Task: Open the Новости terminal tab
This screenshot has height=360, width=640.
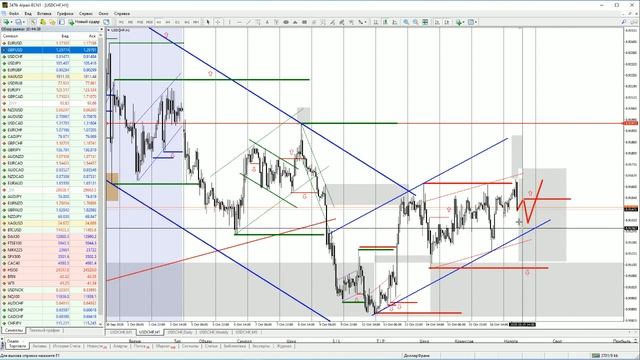Action: point(97,346)
